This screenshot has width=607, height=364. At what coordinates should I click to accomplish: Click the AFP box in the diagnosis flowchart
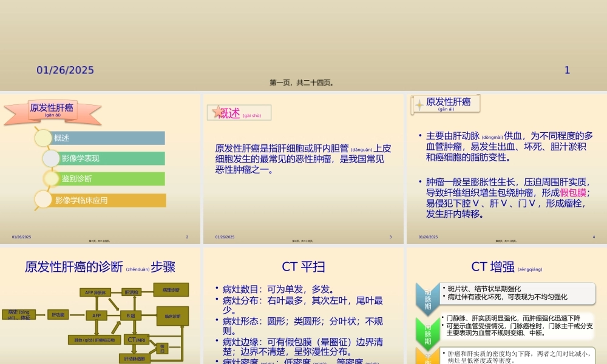tap(97, 315)
